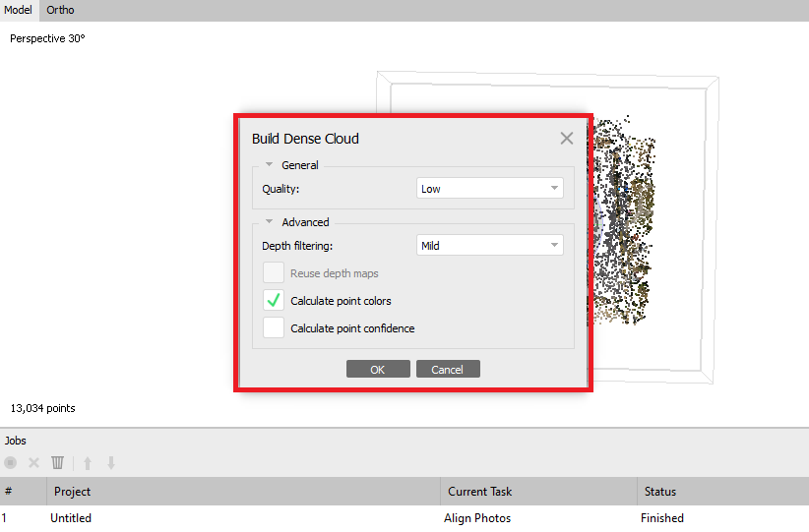The width and height of the screenshot is (809, 532).
Task: Sort jobs by Current Task column header
Action: (x=479, y=492)
